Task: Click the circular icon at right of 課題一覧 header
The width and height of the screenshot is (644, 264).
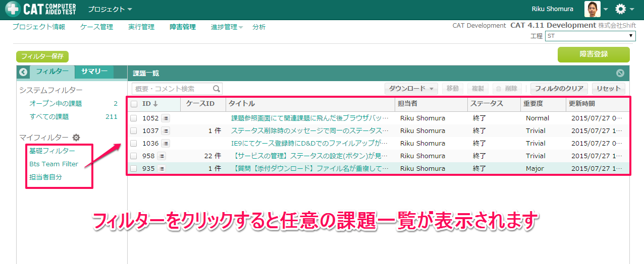Action: point(620,73)
